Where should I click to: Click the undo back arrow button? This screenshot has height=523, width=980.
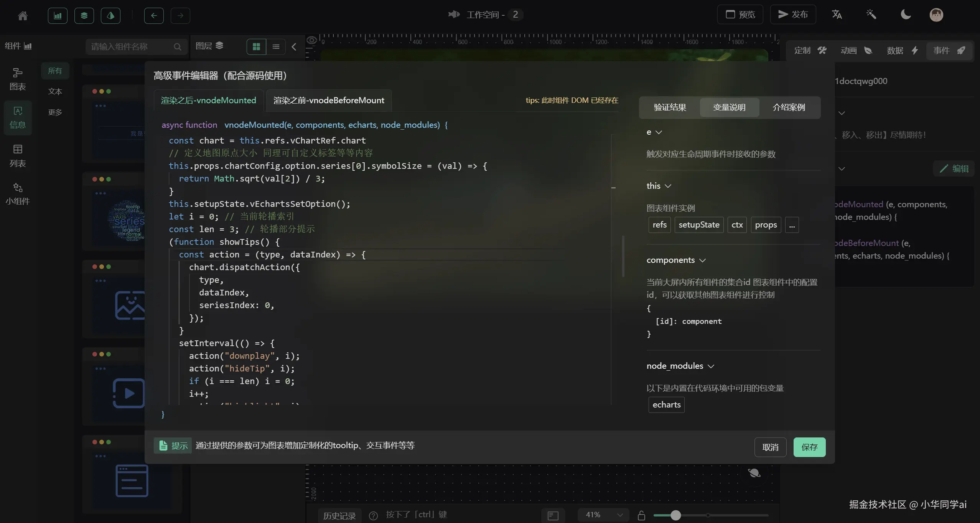(154, 15)
